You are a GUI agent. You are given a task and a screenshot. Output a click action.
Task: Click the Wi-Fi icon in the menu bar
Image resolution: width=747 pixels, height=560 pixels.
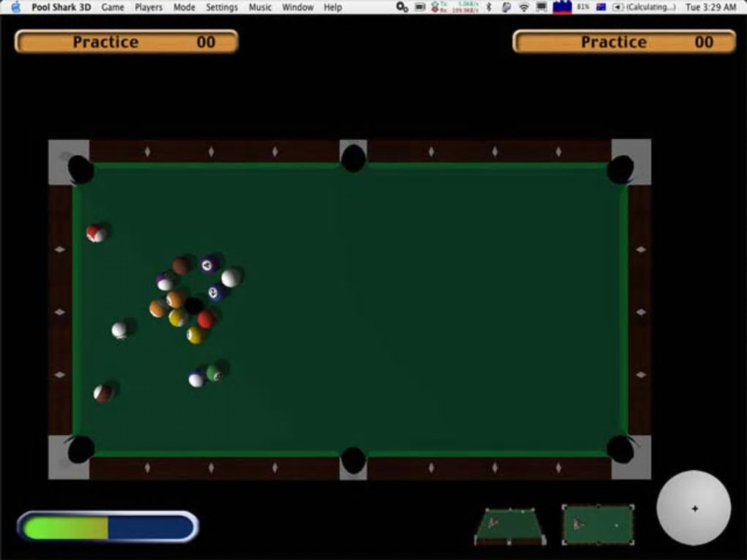[x=524, y=7]
